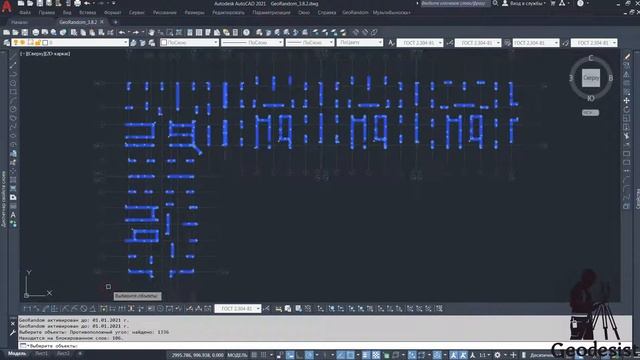Click the keyword search input field

455,3
